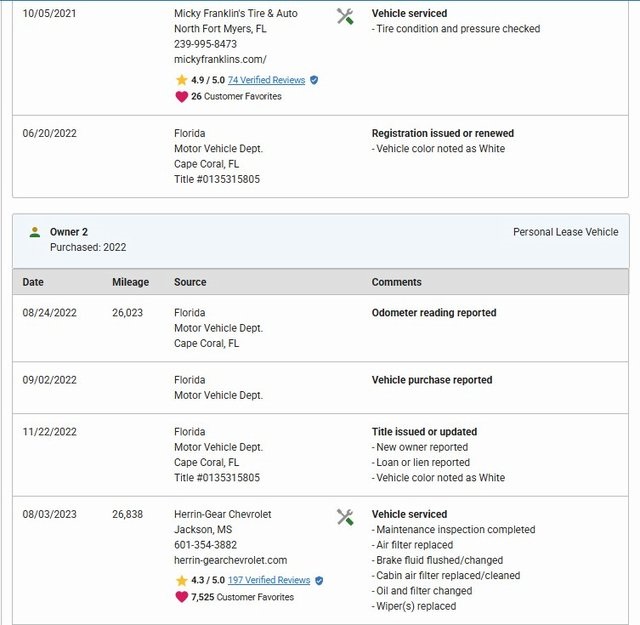The image size is (640, 625).
Task: Click the yellow star next to the 4.3 rating
Action: point(181,580)
